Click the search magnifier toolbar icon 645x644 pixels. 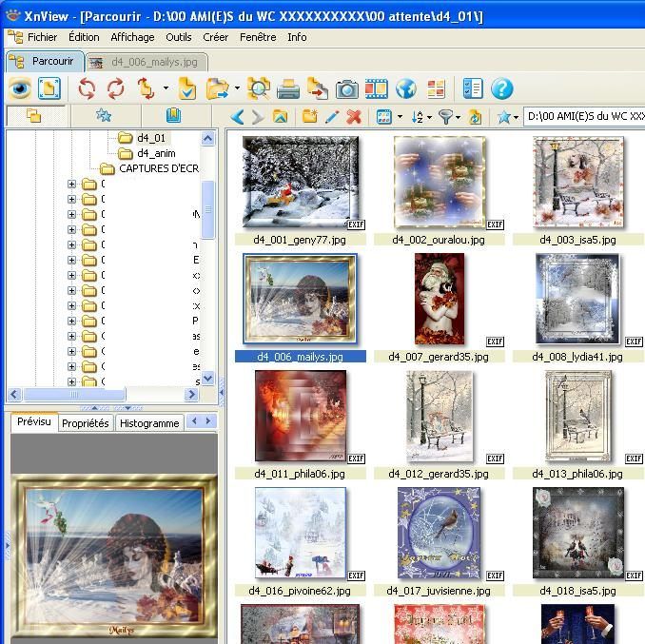tap(259, 89)
